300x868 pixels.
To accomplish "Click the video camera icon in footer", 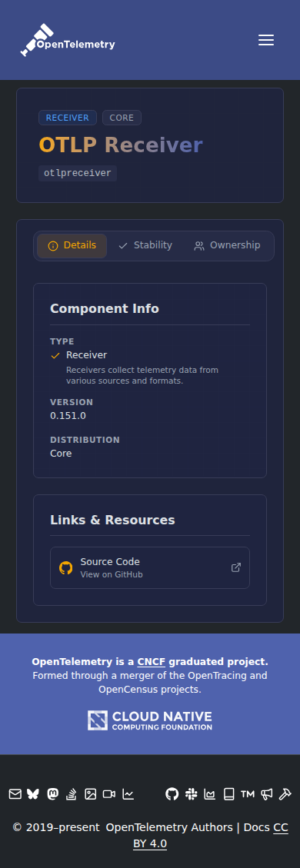I will 109,794.
